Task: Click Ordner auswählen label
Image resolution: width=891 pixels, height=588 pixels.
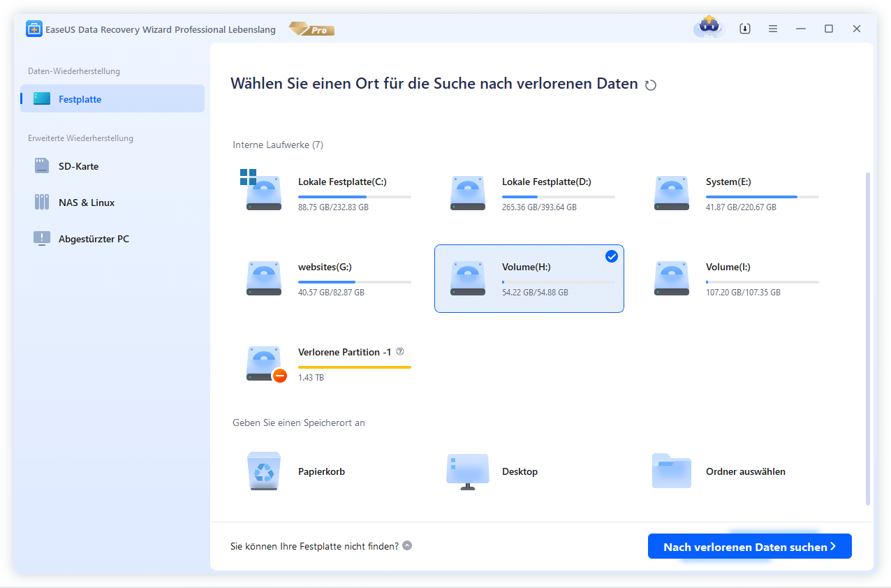Action: (746, 471)
